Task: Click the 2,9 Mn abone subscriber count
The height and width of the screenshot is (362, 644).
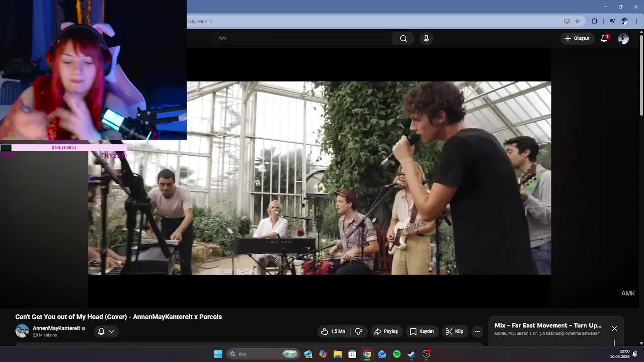Action: 45,335
